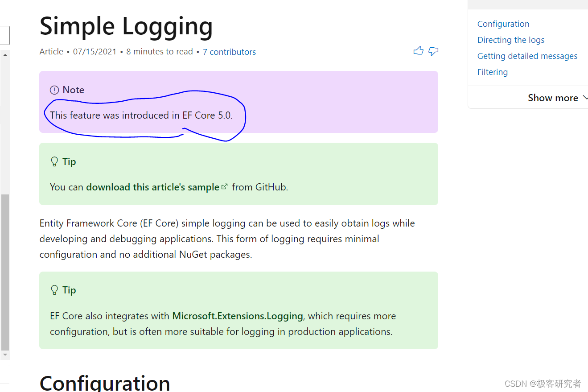Jump to "Getting detailed messages" section
Viewport: 588px width, 392px height.
(x=527, y=56)
